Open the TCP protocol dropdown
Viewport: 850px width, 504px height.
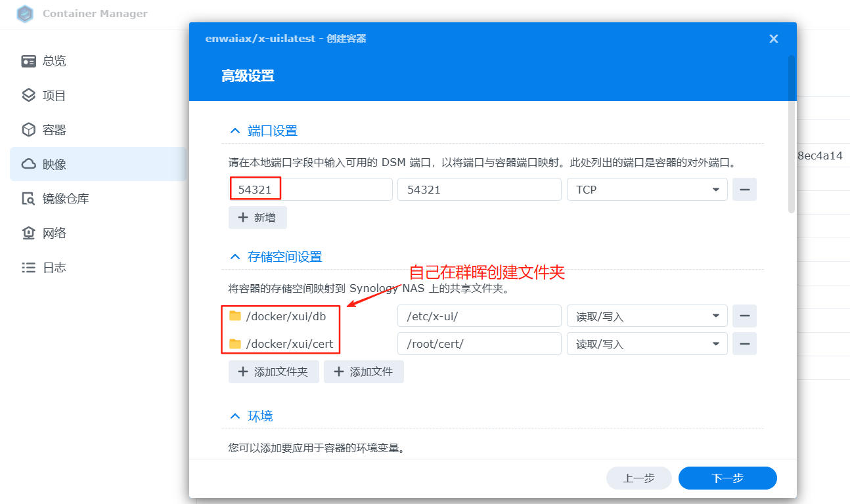tap(647, 190)
